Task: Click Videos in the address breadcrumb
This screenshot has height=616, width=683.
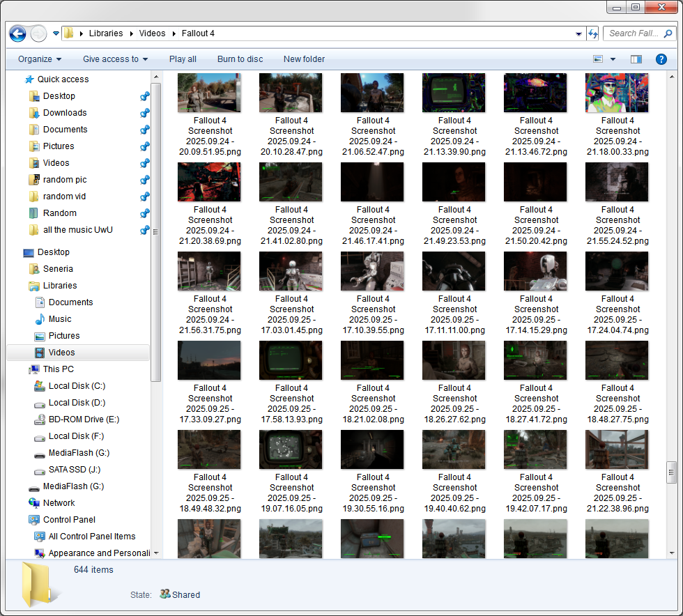Action: click(152, 33)
